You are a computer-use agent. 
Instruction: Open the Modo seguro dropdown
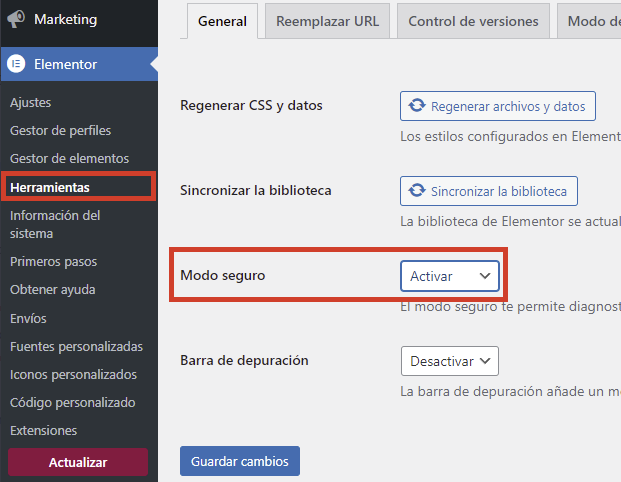[450, 276]
